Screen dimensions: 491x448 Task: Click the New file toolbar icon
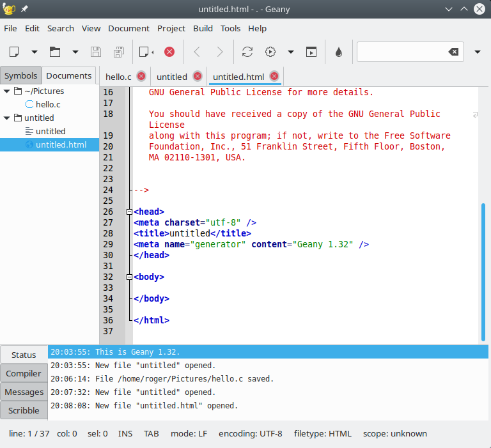click(x=14, y=52)
